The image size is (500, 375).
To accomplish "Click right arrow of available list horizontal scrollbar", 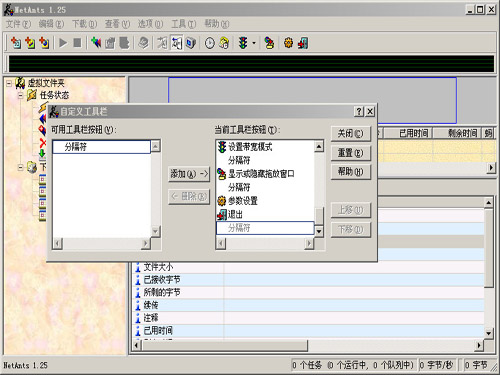I will click(146, 243).
